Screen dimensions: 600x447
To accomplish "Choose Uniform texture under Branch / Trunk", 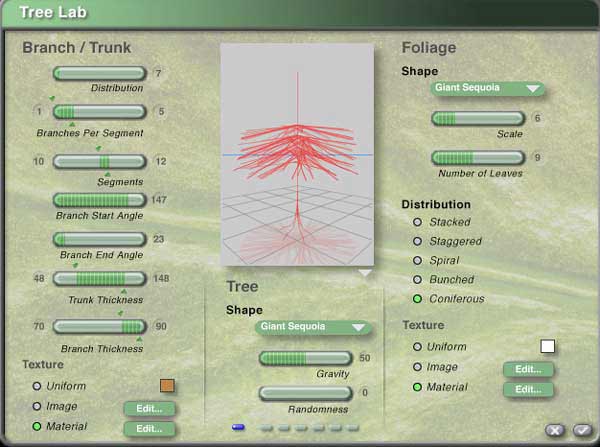I will (x=37, y=386).
